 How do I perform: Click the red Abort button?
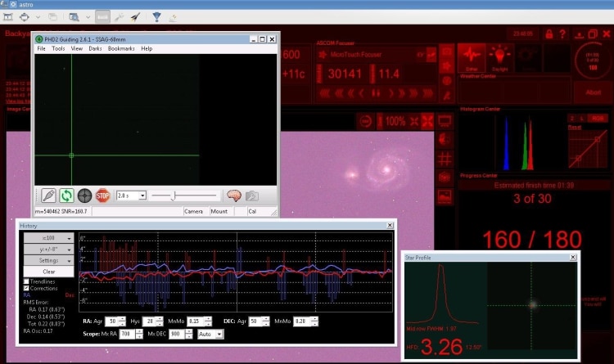[x=593, y=92]
